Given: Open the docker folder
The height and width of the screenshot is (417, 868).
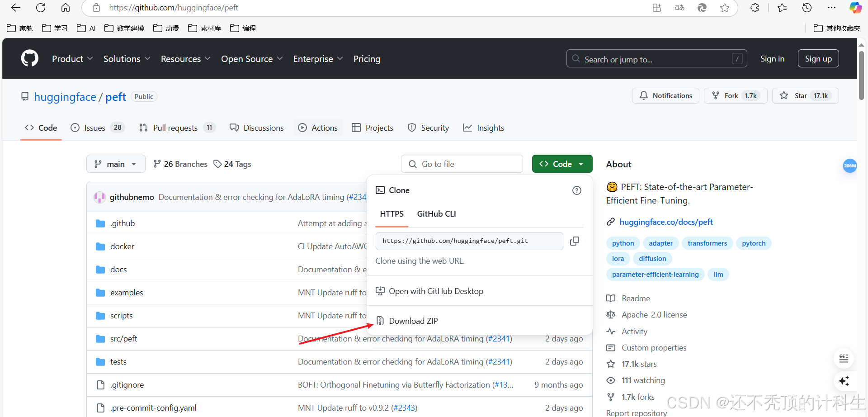Looking at the screenshot, I should (x=122, y=246).
